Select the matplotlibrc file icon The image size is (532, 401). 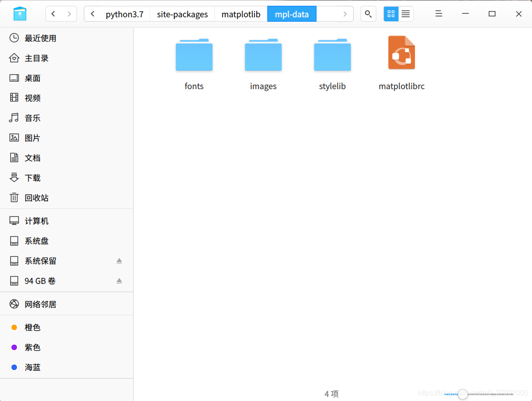pyautogui.click(x=402, y=52)
